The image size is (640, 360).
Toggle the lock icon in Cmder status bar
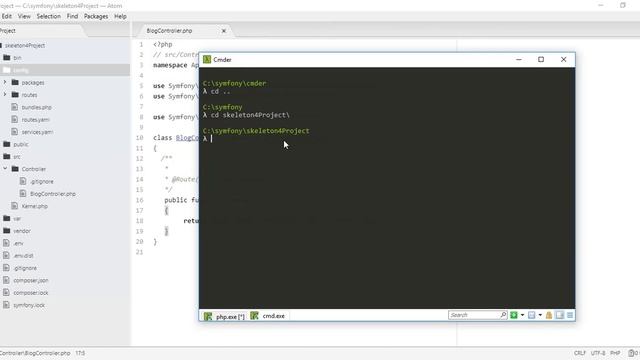tap(549, 315)
